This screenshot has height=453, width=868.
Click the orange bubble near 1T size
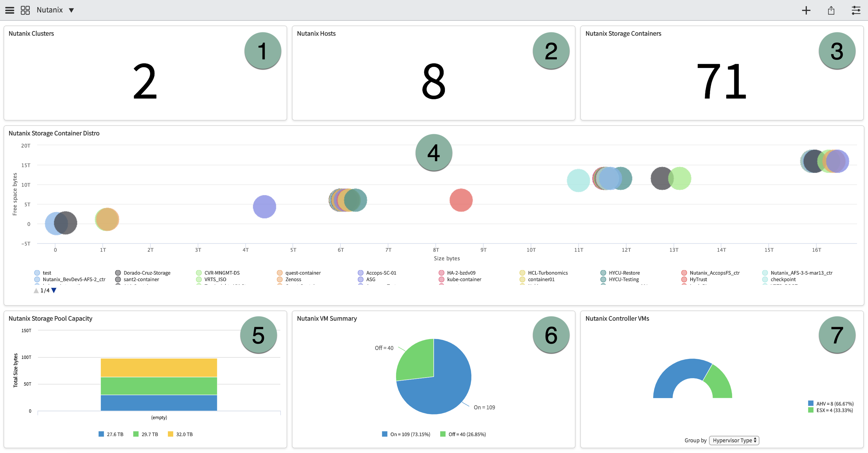pyautogui.click(x=107, y=219)
